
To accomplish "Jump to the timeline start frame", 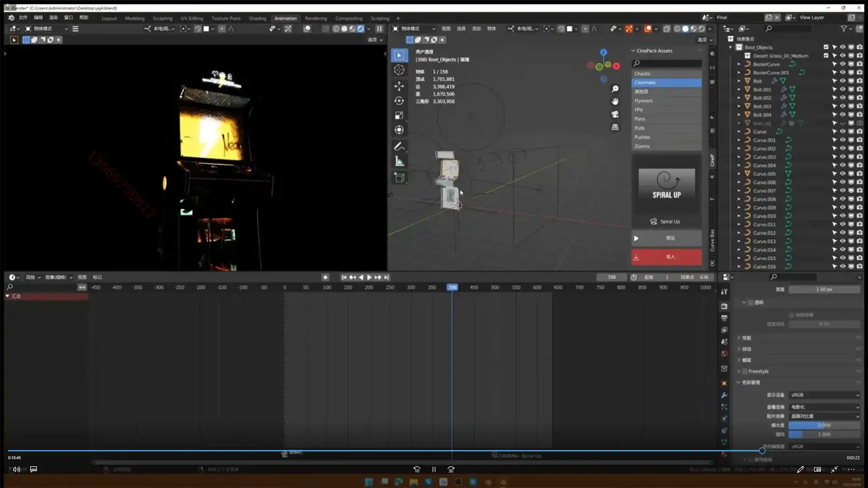I will (344, 277).
